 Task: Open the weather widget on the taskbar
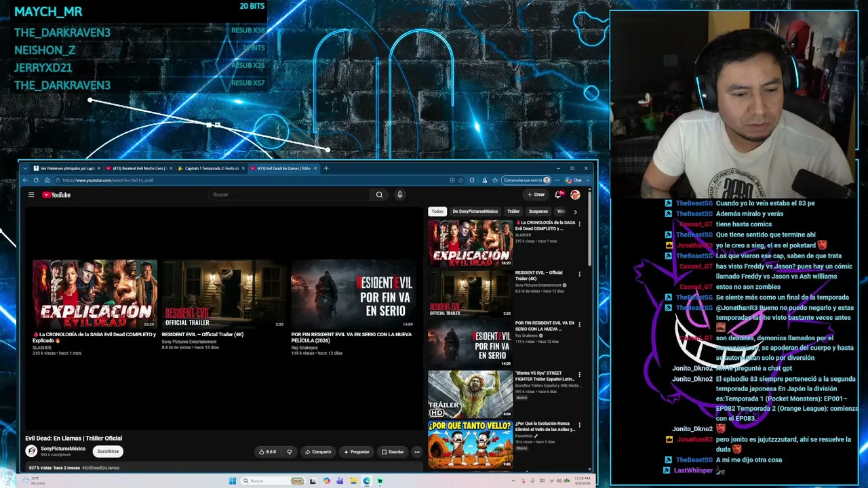click(34, 481)
